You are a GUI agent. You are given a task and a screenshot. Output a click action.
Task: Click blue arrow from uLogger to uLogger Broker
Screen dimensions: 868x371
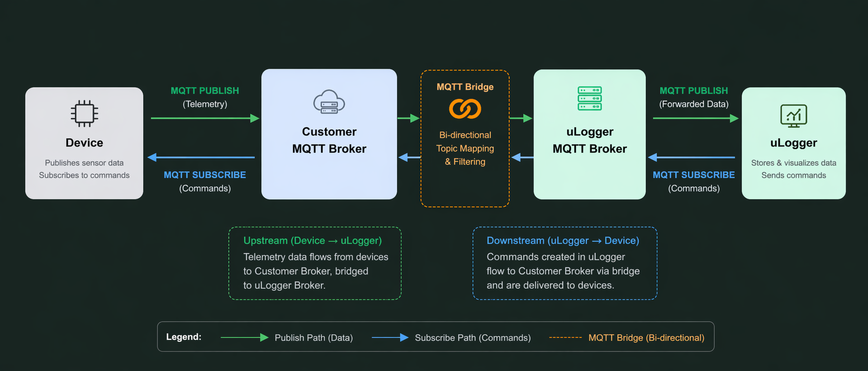(692, 157)
